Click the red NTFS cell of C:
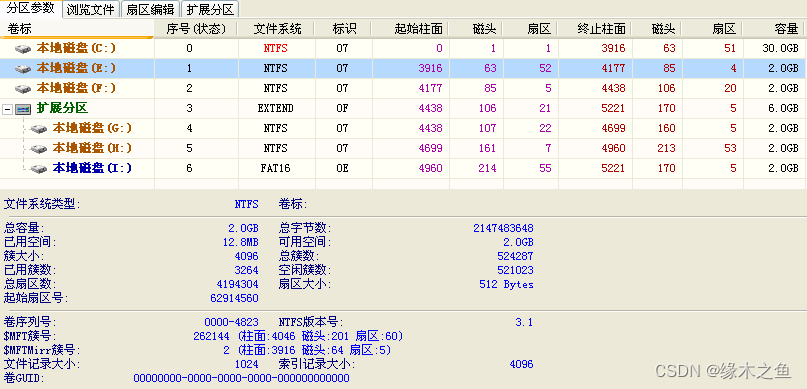Viewport: 807px width, 389px height. (275, 49)
